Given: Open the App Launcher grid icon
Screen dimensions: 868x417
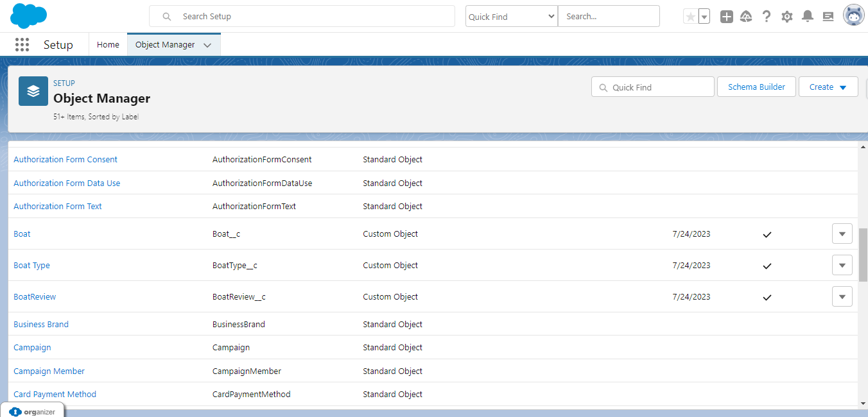Looking at the screenshot, I should (22, 44).
